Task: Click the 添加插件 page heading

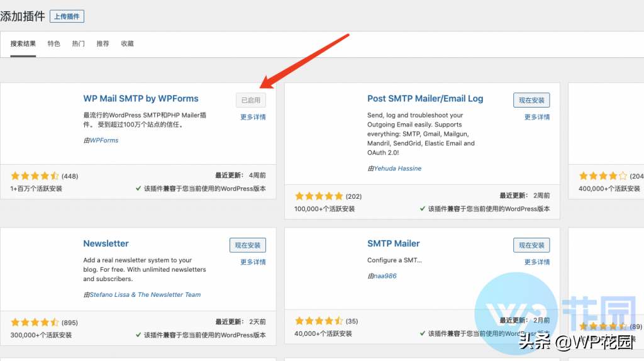Action: [22, 16]
